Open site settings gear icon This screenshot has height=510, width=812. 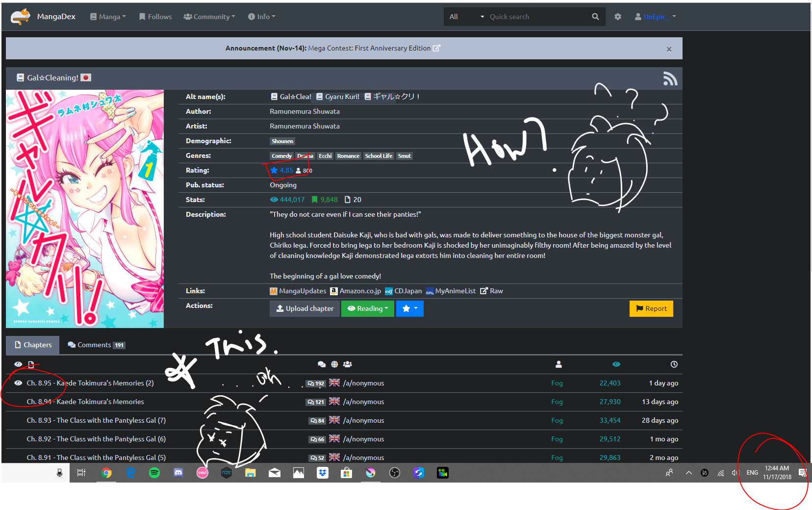[618, 17]
